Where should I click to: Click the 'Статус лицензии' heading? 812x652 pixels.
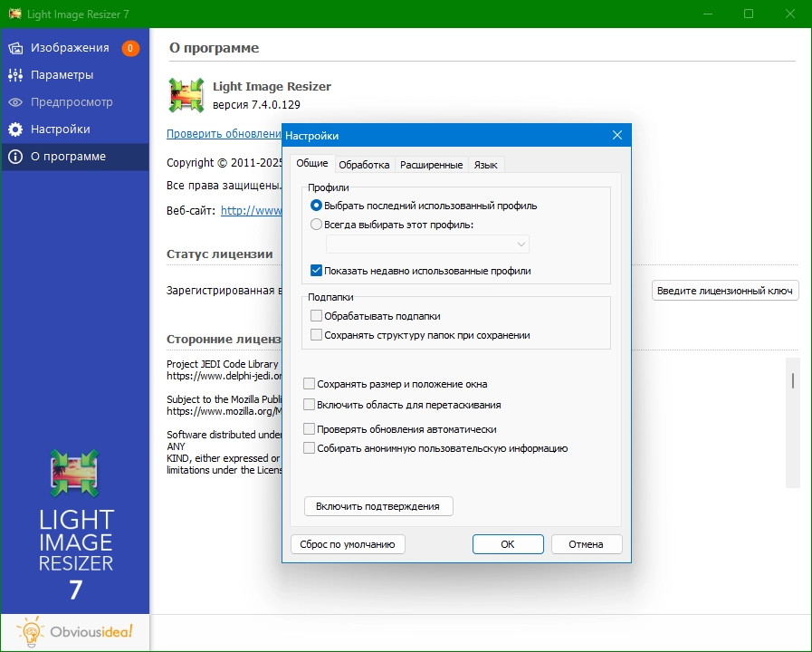point(220,254)
